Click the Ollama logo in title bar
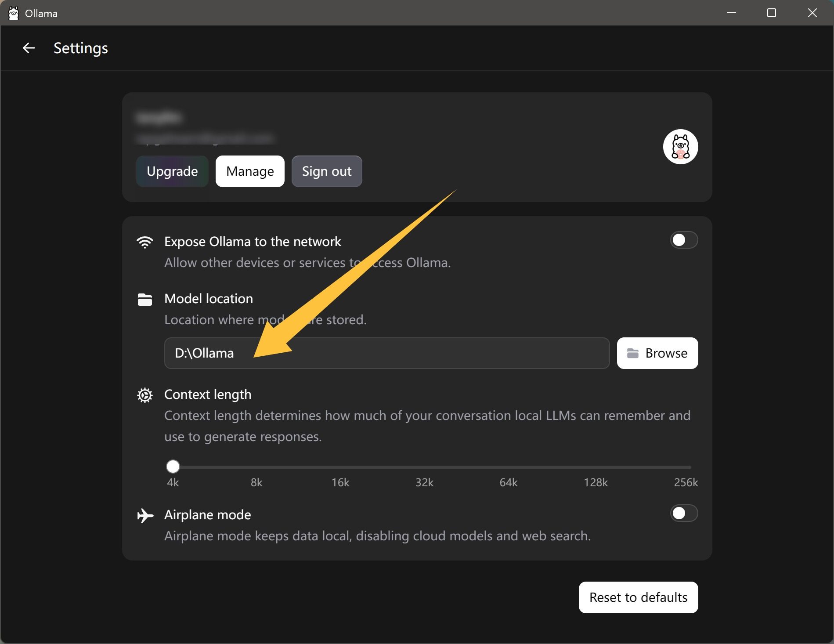The height and width of the screenshot is (644, 834). tap(14, 13)
